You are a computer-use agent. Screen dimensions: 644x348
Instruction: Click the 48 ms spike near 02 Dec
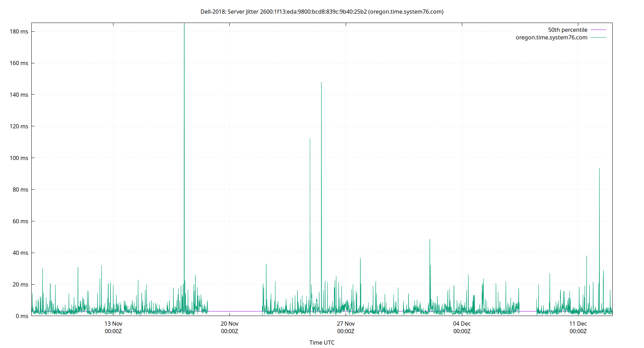(430, 244)
